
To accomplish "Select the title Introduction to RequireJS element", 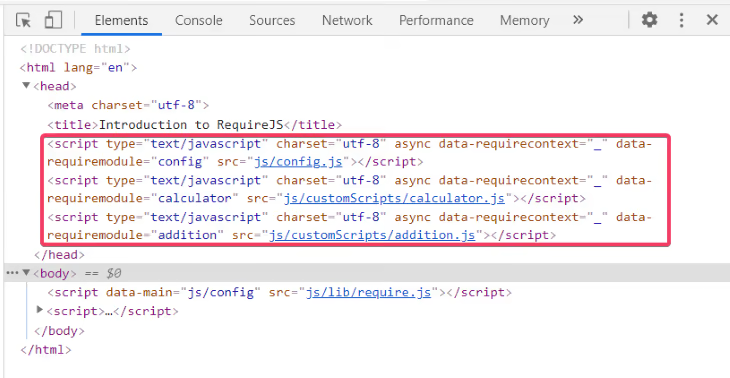I will (195, 125).
